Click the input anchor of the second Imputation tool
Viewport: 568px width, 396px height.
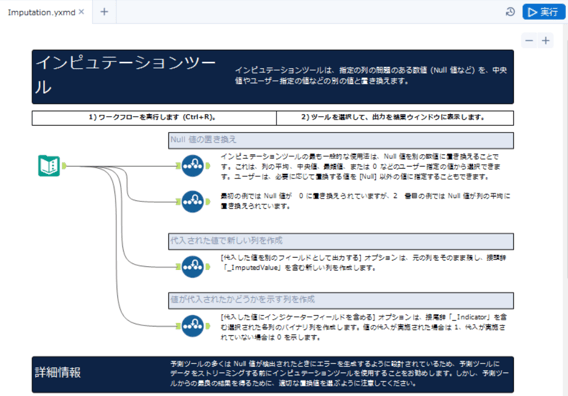point(178,201)
